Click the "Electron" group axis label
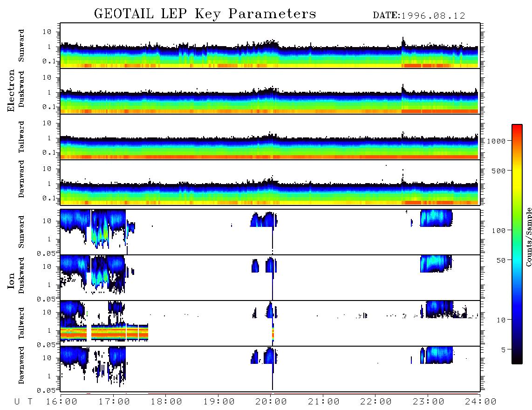The height and width of the screenshot is (410, 532). point(11,90)
